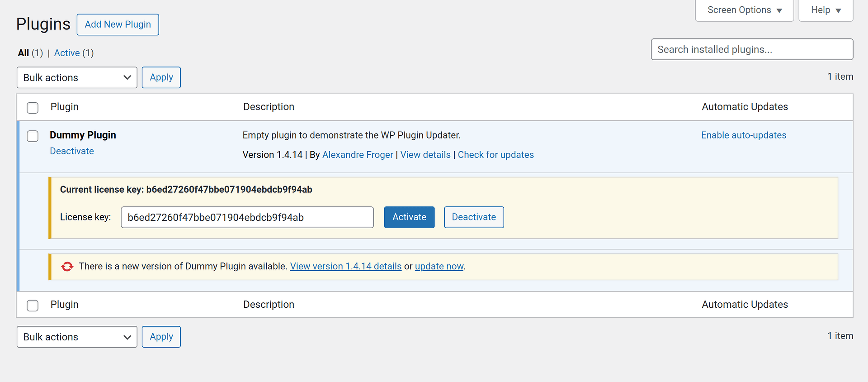Open the top Bulk actions dropdown
This screenshot has width=868, height=382.
click(x=77, y=78)
